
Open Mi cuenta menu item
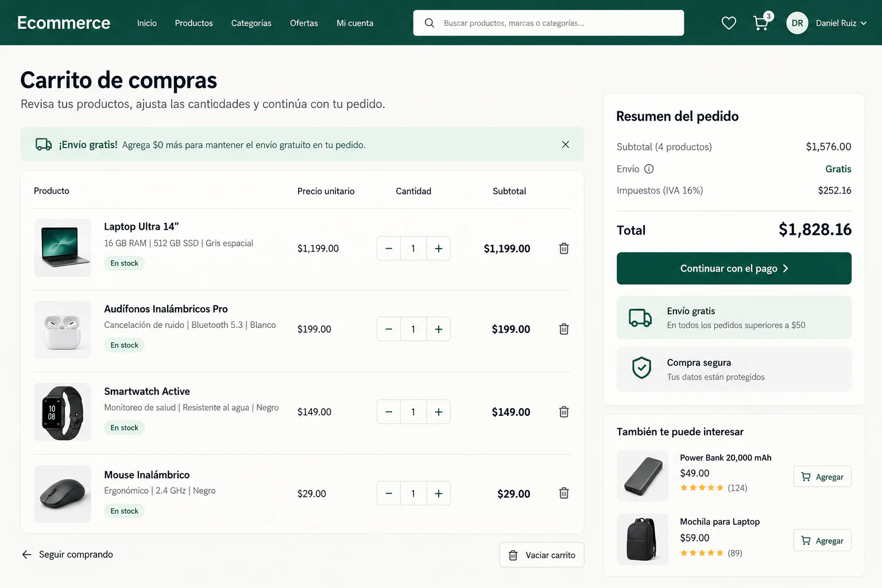point(355,23)
